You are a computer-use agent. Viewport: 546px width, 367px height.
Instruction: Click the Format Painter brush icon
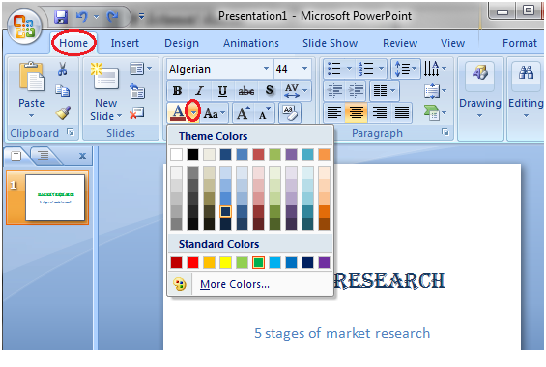63,113
